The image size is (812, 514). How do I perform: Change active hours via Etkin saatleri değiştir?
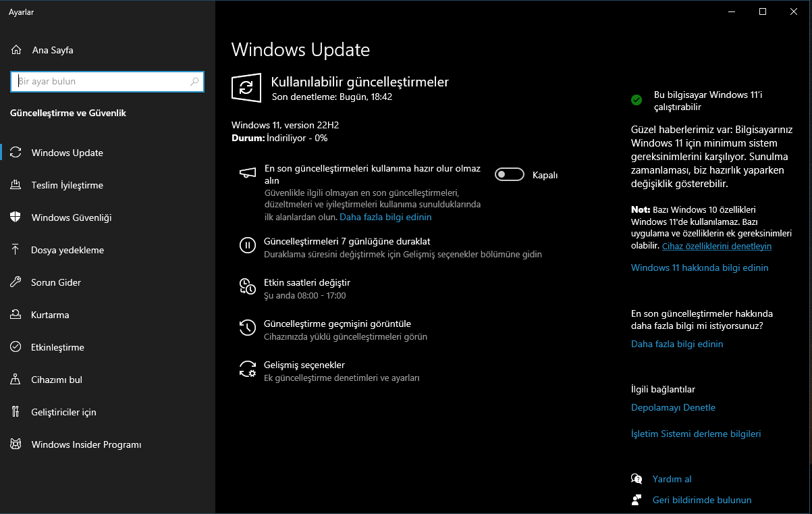click(x=307, y=282)
